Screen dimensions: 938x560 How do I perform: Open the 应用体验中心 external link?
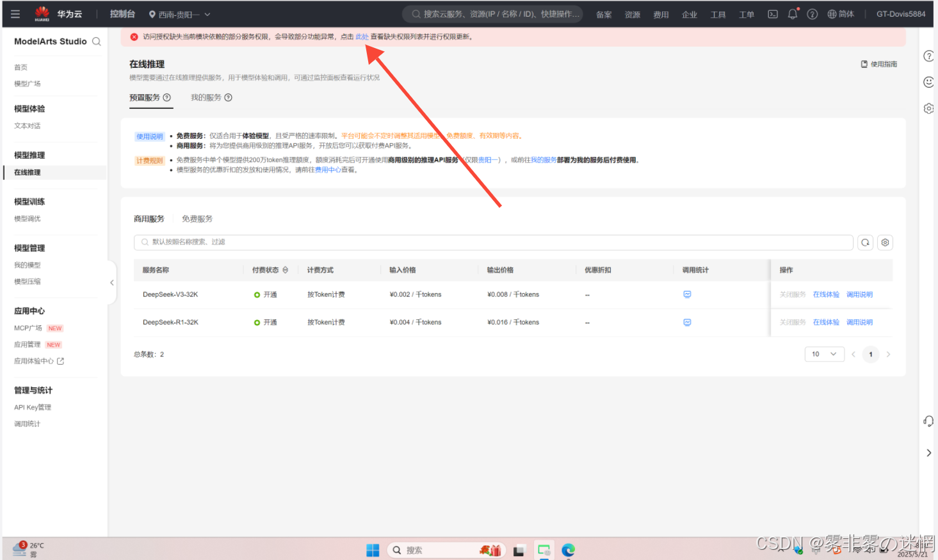(x=39, y=361)
